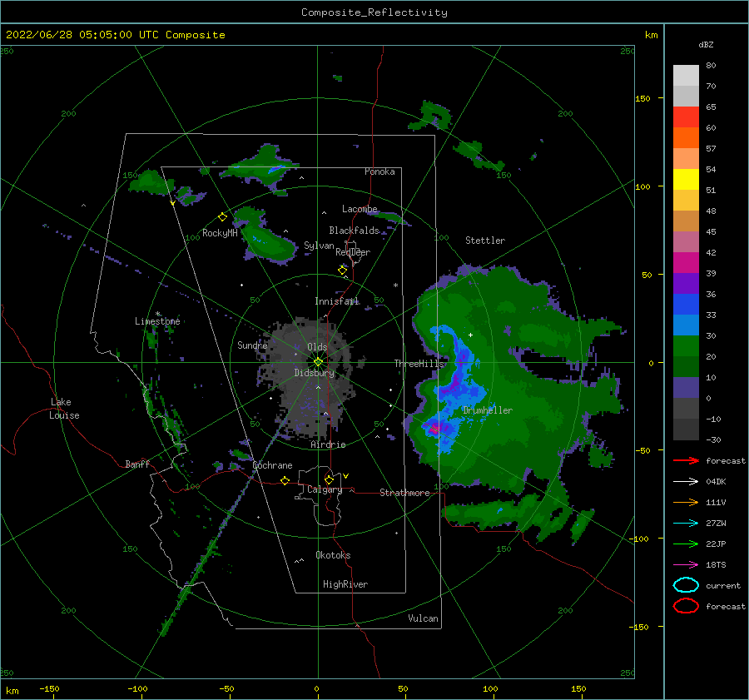
Task: Click the yellow marker near RockyMH
Action: 222,217
